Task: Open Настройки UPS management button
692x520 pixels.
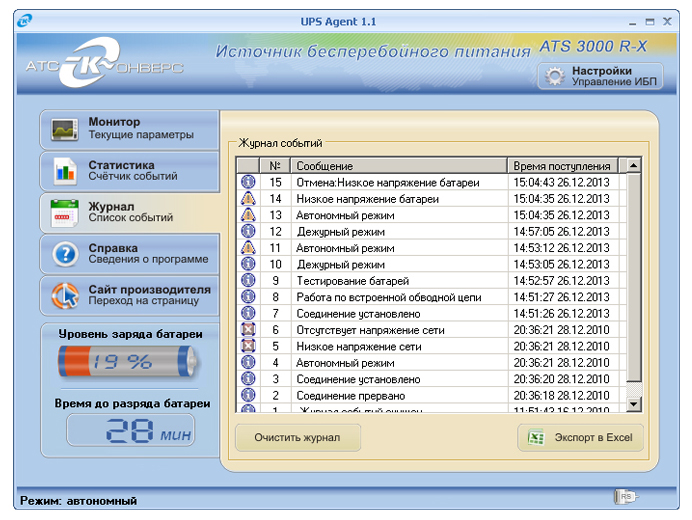Action: [600, 76]
